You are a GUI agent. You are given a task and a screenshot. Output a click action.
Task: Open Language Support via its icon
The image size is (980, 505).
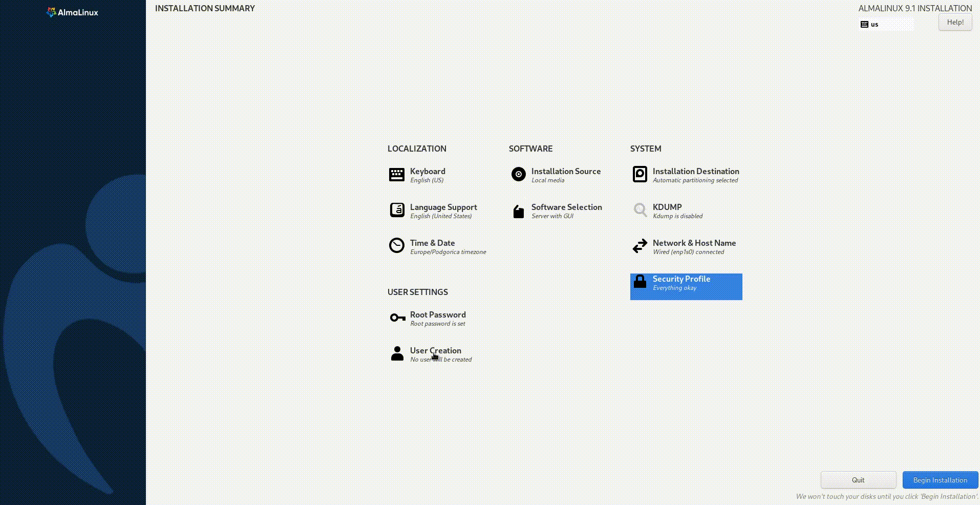click(397, 211)
